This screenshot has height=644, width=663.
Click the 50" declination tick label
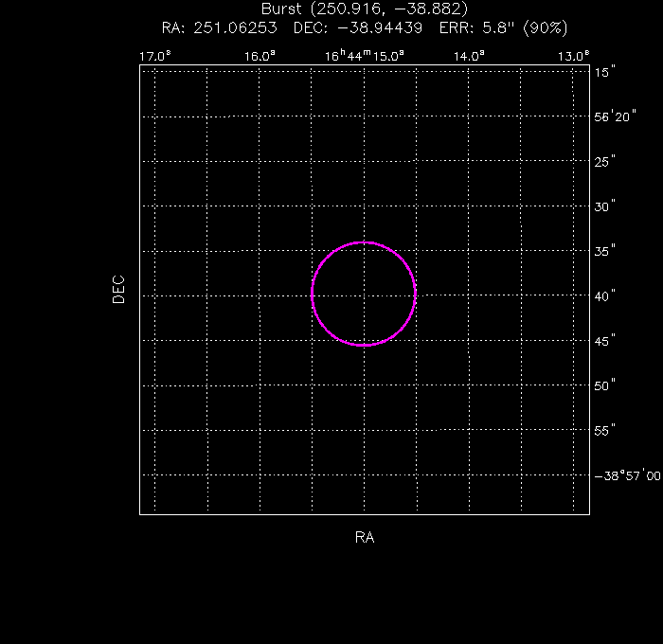coord(604,385)
